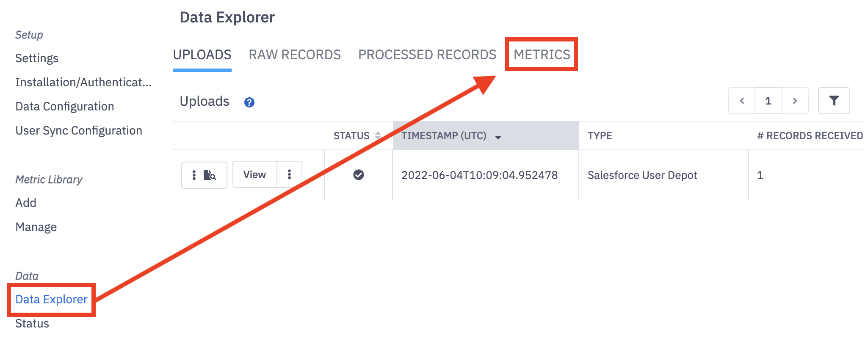This screenshot has width=868, height=341.
Task: Open Data Configuration in the sidebar
Action: pyautogui.click(x=64, y=106)
